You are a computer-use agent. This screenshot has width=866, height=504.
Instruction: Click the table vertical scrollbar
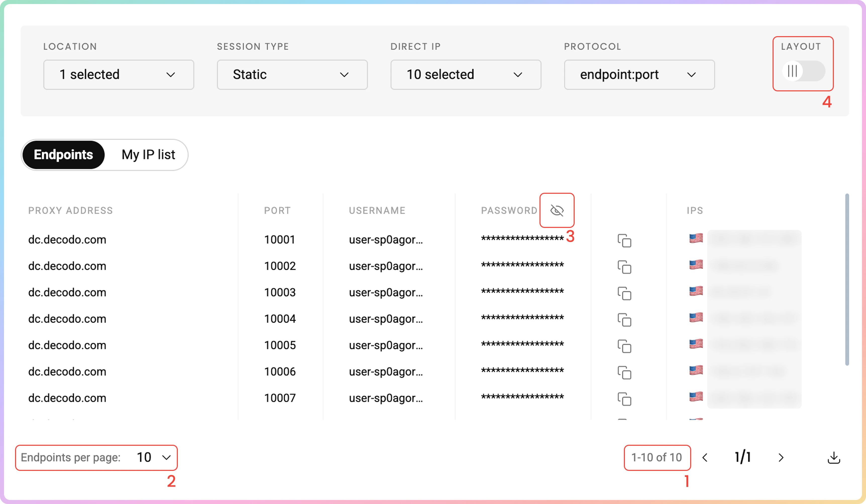pos(847,280)
